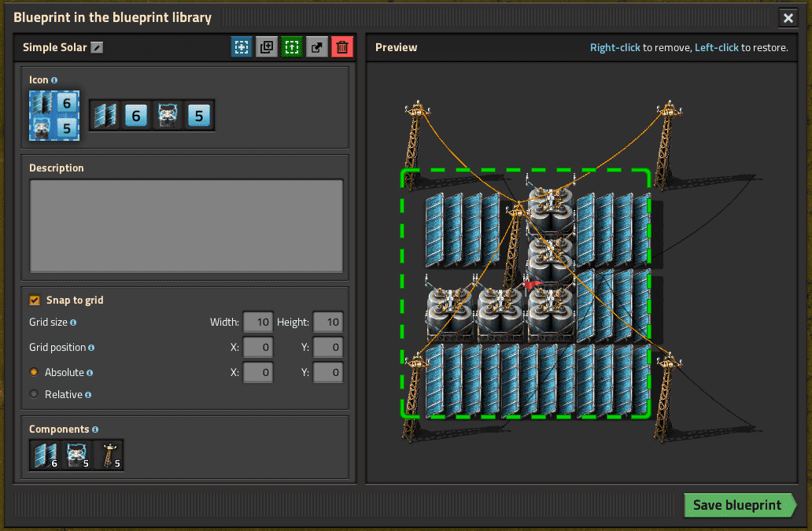812x531 pixels.
Task: Click the 'Left-click' hint text
Action: coord(716,48)
